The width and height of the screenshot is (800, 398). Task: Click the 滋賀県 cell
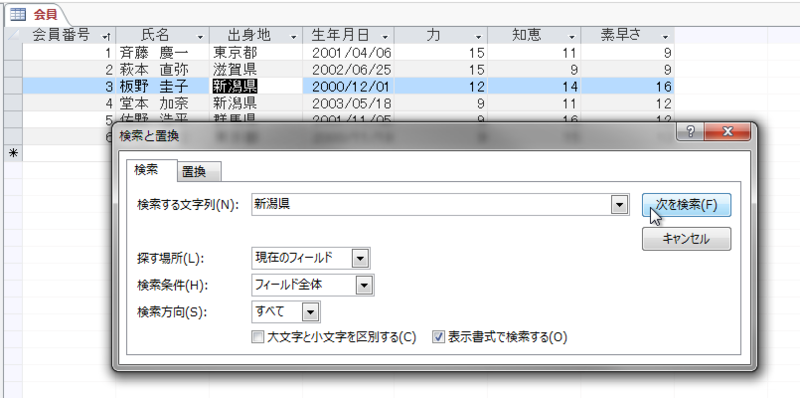(256, 69)
